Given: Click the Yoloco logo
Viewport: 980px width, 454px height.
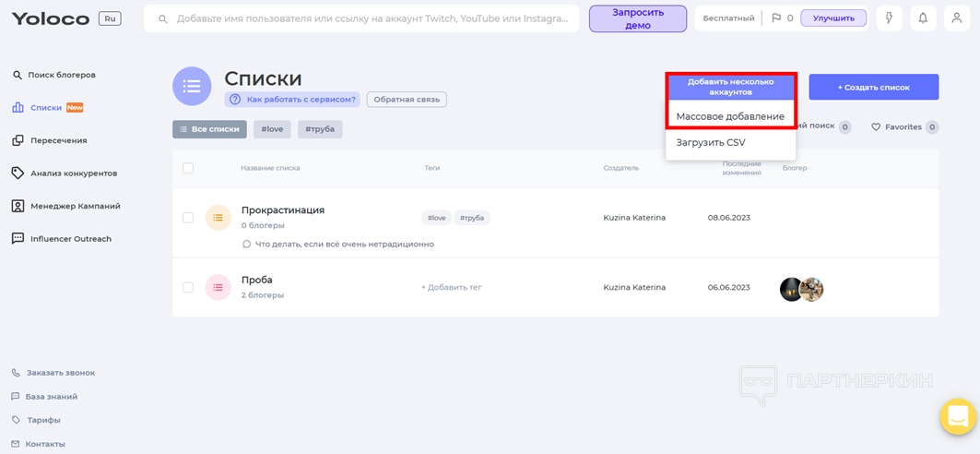Looking at the screenshot, I should coord(51,18).
